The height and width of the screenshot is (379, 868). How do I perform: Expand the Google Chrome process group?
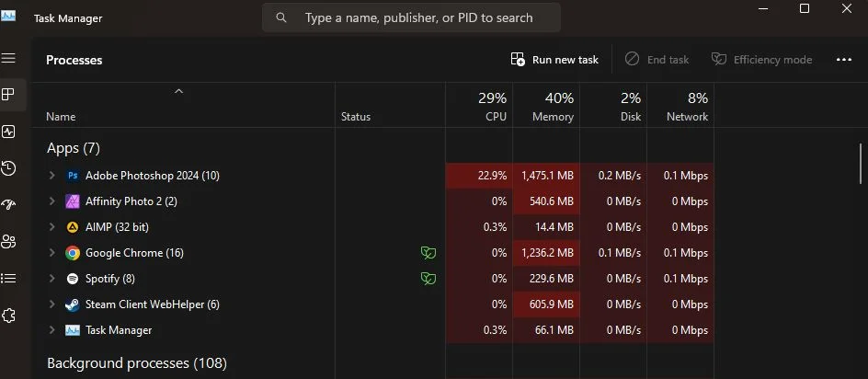(x=52, y=253)
